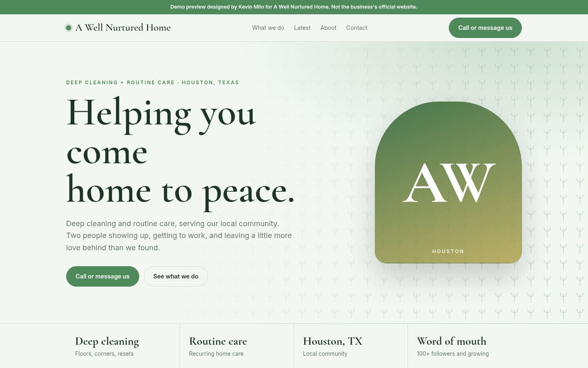The height and width of the screenshot is (368, 588).
Task: Click the AW monogram card
Action: click(x=448, y=182)
